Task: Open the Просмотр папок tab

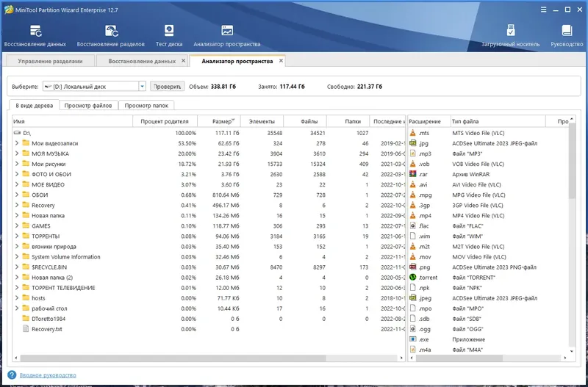Action: tap(148, 106)
